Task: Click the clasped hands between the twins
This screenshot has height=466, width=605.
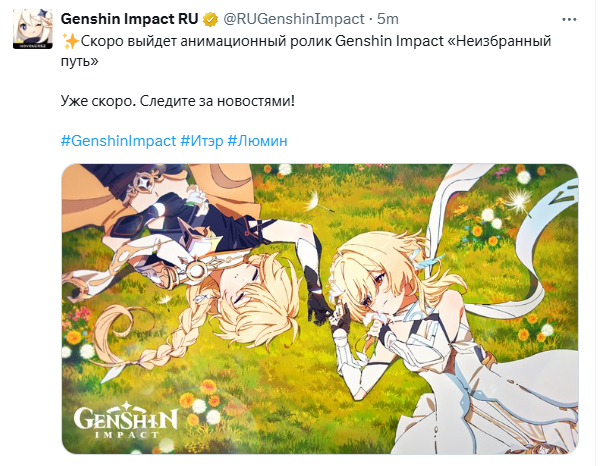Action: [335, 314]
